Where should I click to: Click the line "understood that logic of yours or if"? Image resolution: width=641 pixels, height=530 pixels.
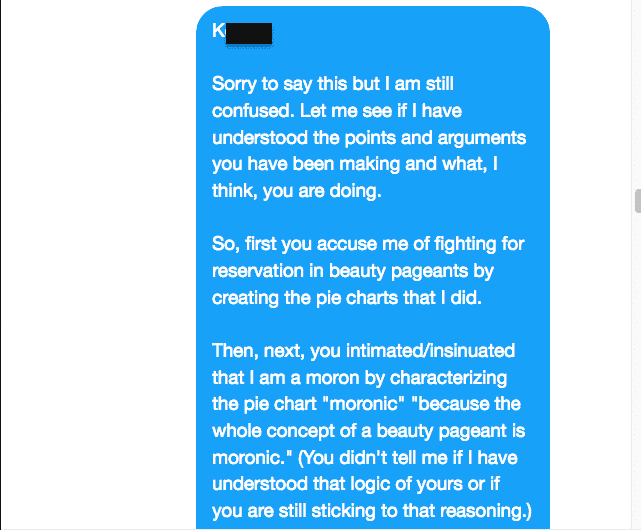pos(356,484)
